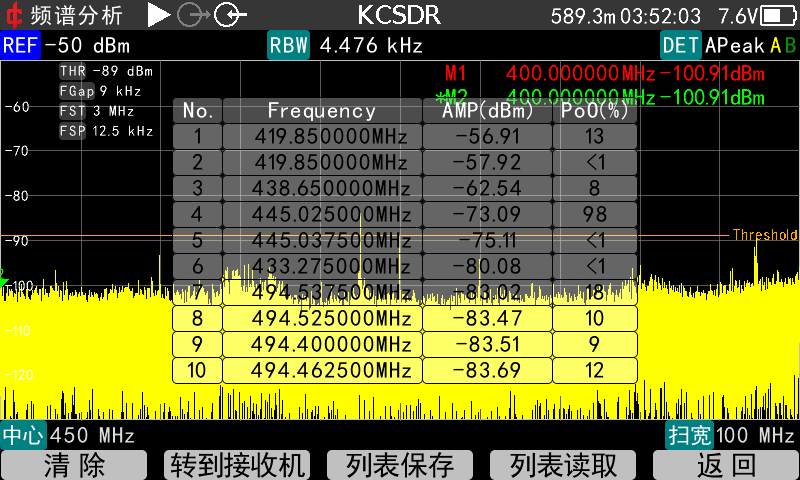The image size is (800, 480).
Task: Select the red M1 marker readout
Action: pyautogui.click(x=605, y=73)
